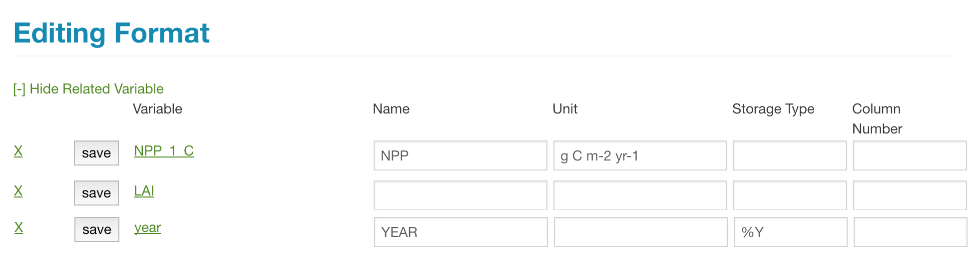Click the empty Unit field for LAI
The image size is (980, 257).
click(x=640, y=195)
